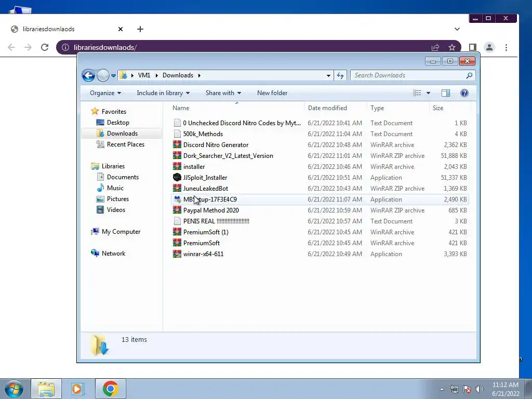The height and width of the screenshot is (399, 532).
Task: Select Desktop in navigation pane
Action: tap(118, 123)
